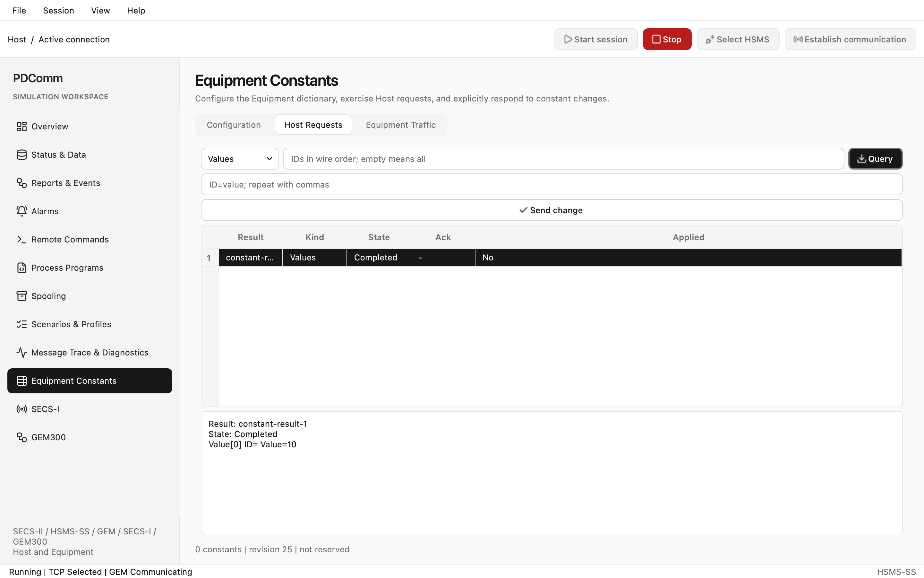Click the "0 constants | revision 25" status text
This screenshot has width=924, height=578.
(x=244, y=549)
